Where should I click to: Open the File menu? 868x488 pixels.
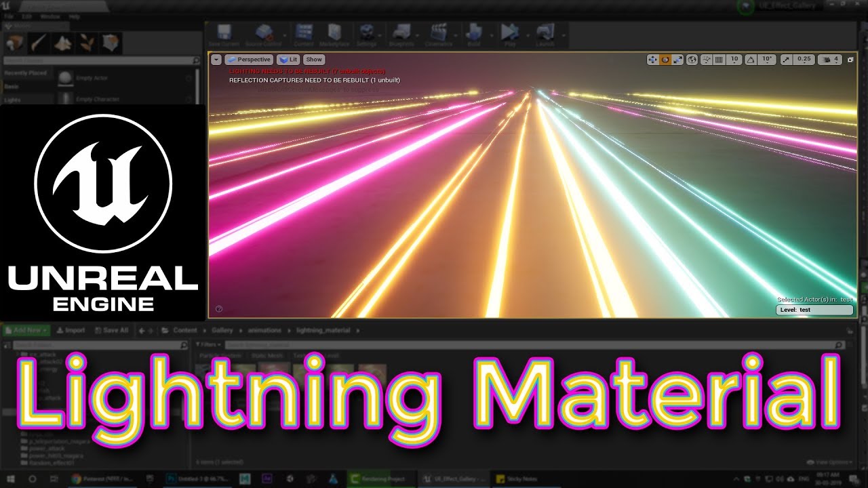point(9,16)
